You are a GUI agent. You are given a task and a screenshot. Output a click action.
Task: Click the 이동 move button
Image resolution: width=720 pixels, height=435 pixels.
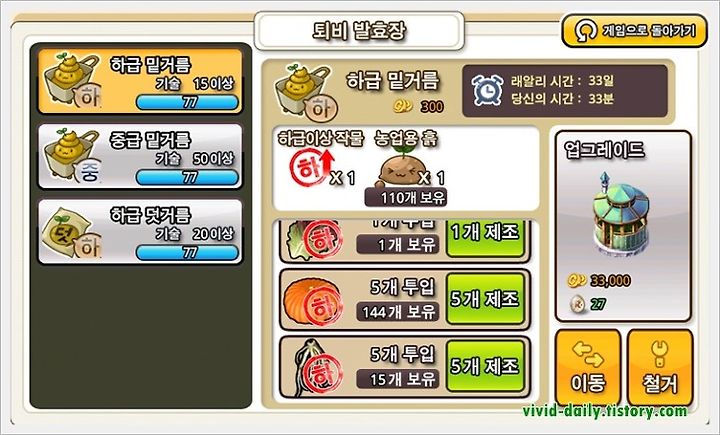click(588, 368)
